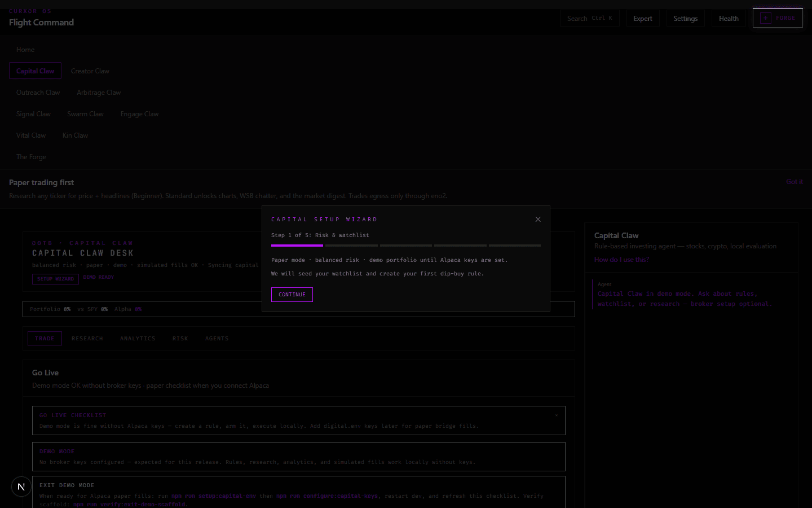Open Vital Claw section
The height and width of the screenshot is (508, 812).
(31, 135)
